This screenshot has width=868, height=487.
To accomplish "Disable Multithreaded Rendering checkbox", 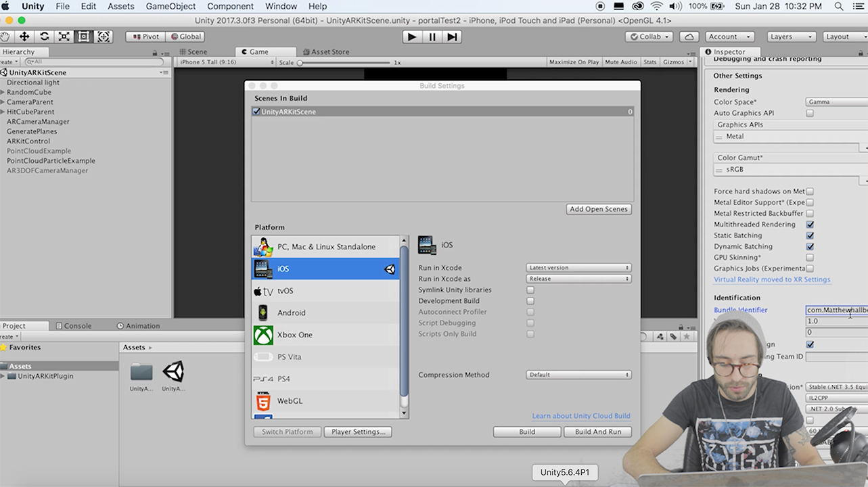I will click(810, 225).
